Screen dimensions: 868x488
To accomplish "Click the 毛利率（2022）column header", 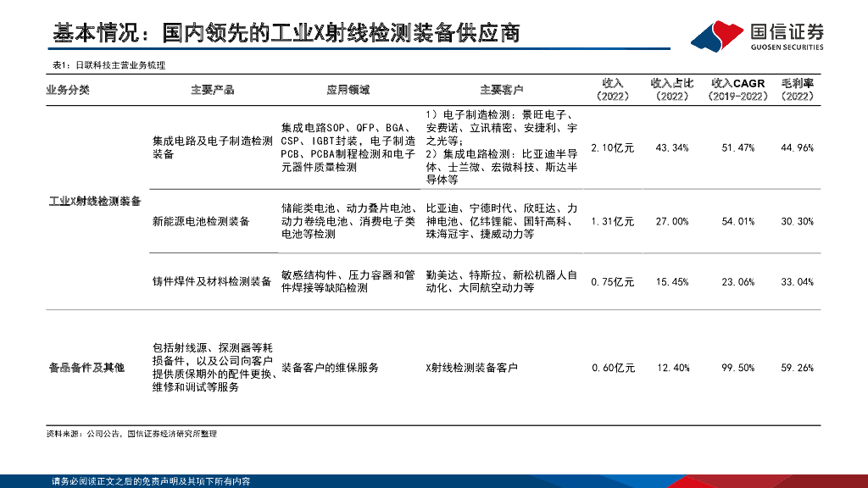I will click(798, 90).
